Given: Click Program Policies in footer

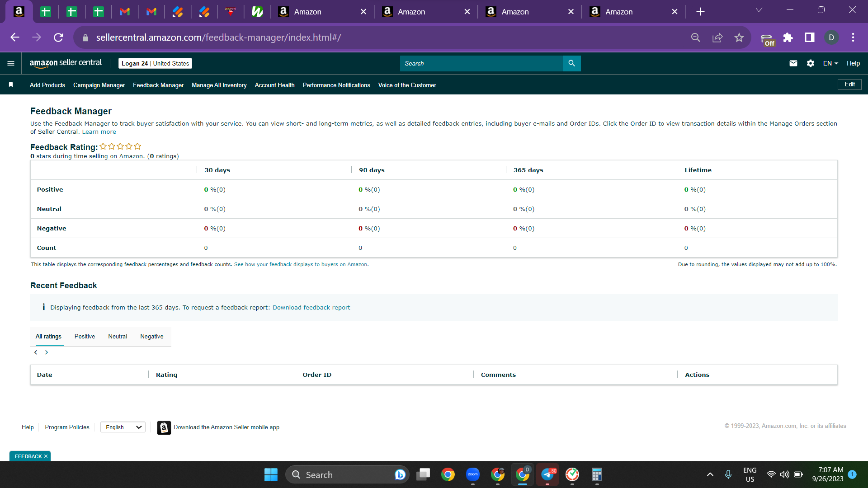Looking at the screenshot, I should 67,427.
